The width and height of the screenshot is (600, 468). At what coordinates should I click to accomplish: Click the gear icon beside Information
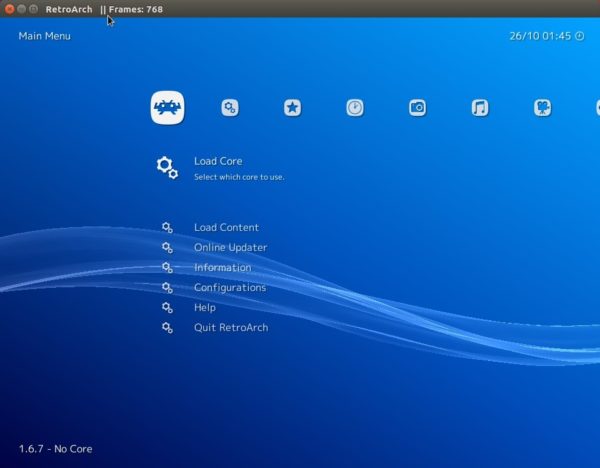[167, 267]
